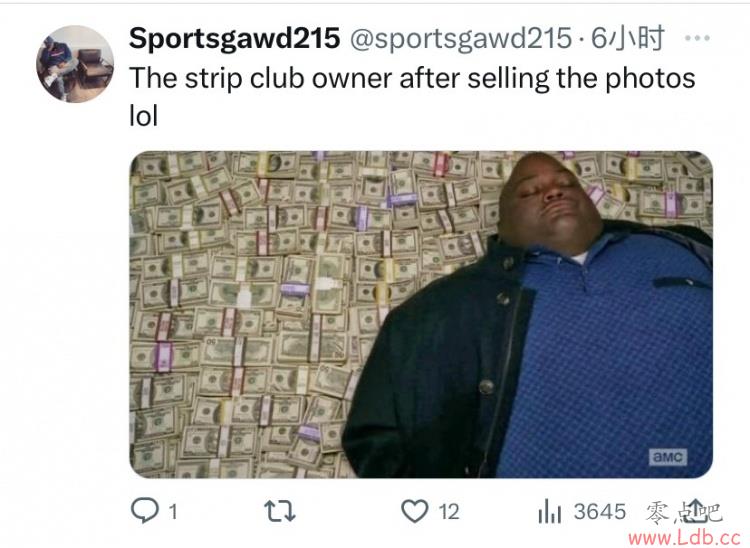Image resolution: width=750 pixels, height=548 pixels.
Task: Click the like count of 12
Action: (x=449, y=512)
